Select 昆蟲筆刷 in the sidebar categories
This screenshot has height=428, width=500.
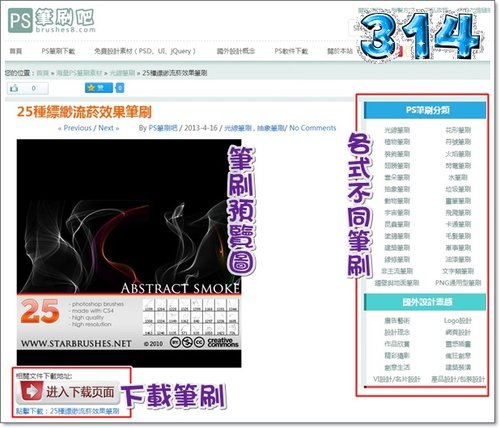[x=397, y=224]
